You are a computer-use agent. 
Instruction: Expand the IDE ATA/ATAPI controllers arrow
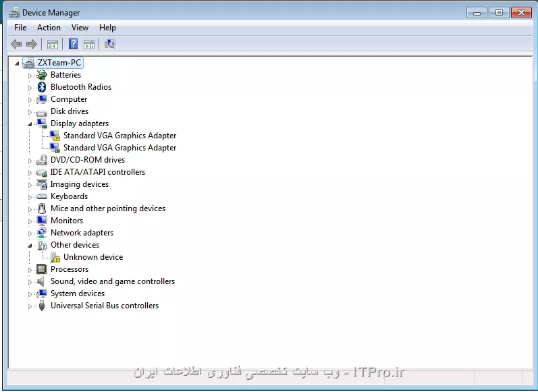click(x=30, y=173)
